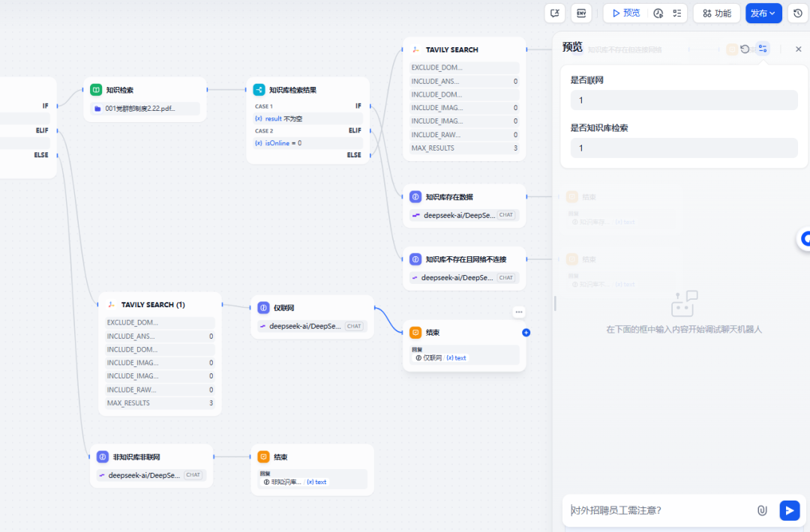Open the checklist icon in top toolbar
The height and width of the screenshot is (532, 810).
point(676,13)
